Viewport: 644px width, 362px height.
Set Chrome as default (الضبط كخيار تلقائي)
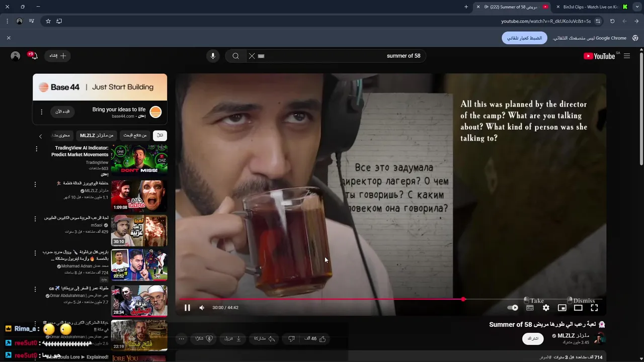point(524,38)
